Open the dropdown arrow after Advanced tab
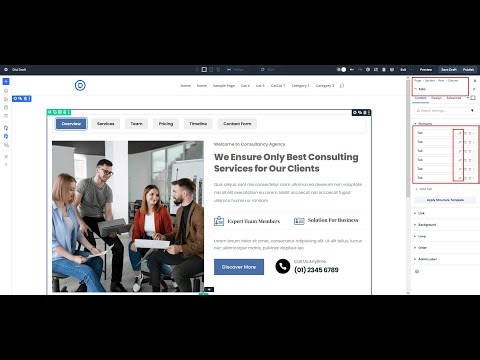Viewport: 480px width, 360px height. click(x=468, y=98)
